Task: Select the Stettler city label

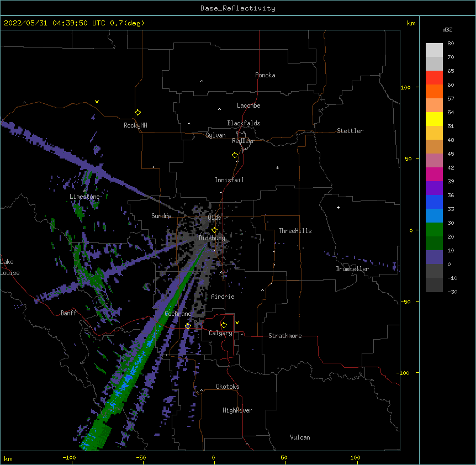Action: pos(350,131)
